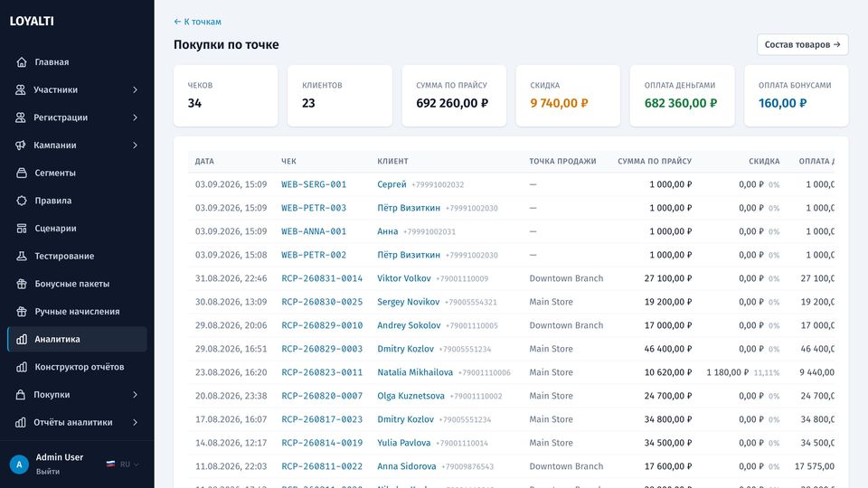868x488 pixels.
Task: Click the Скидка column header
Action: tap(764, 161)
